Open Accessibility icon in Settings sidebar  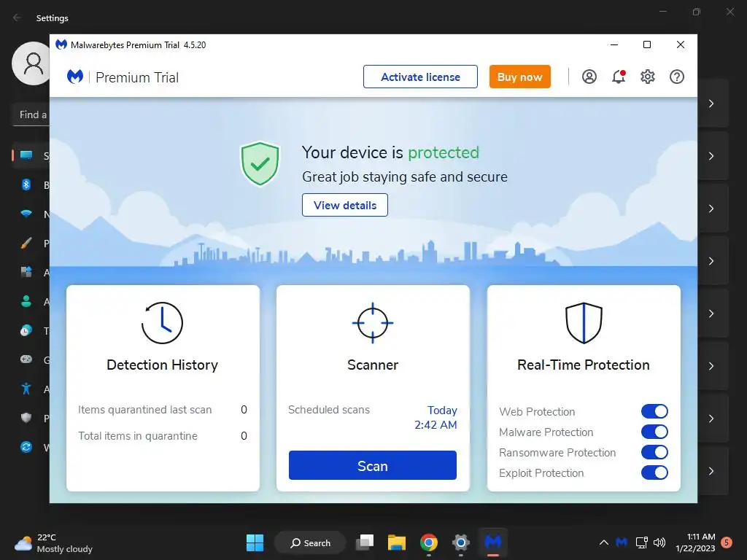pos(26,389)
